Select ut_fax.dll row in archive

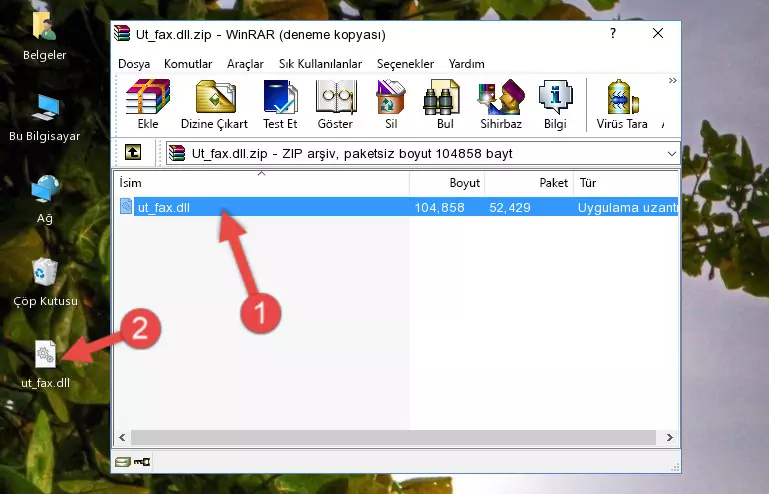point(397,207)
